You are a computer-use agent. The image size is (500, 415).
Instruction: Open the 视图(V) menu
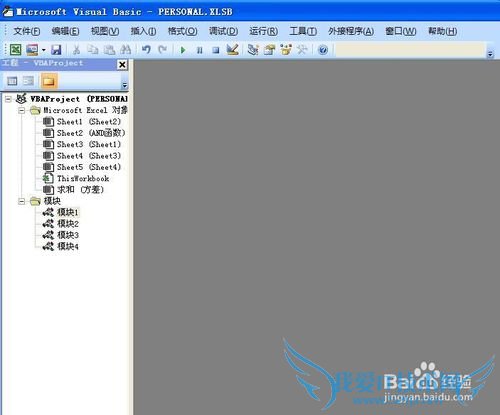pyautogui.click(x=105, y=31)
